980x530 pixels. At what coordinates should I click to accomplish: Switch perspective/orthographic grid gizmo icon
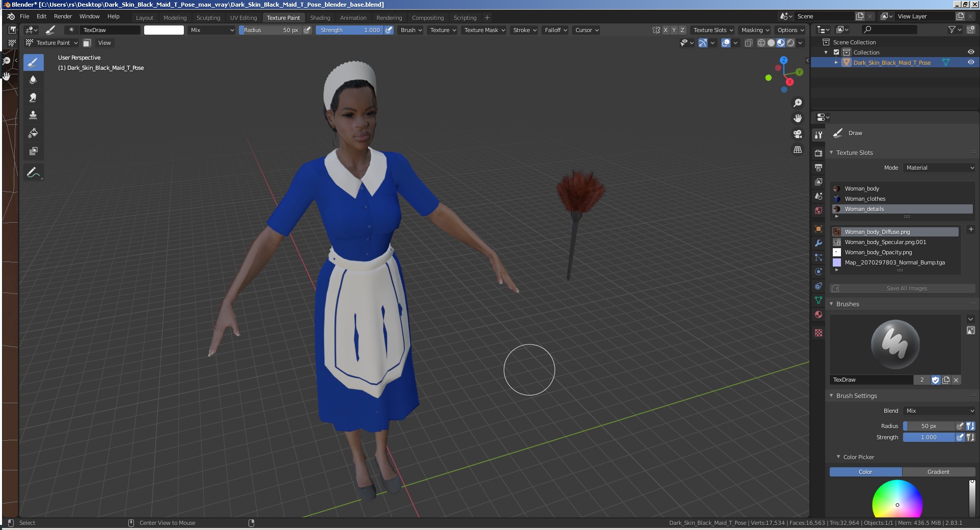[x=798, y=150]
